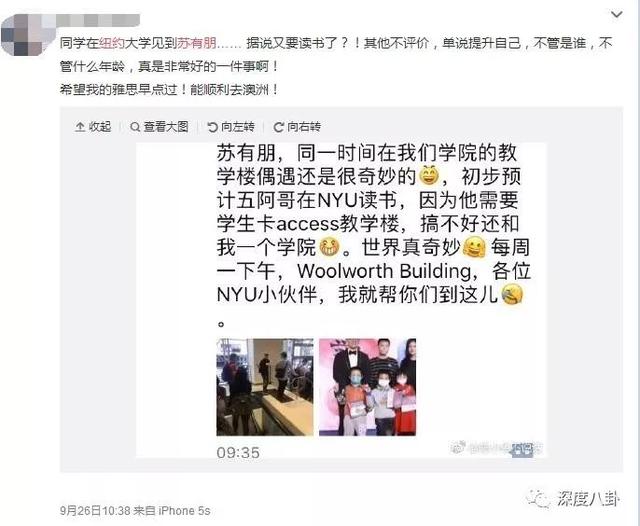Click the 深度八卦 watermark logo icon
Viewport: 640px width, 526px height.
point(538,498)
